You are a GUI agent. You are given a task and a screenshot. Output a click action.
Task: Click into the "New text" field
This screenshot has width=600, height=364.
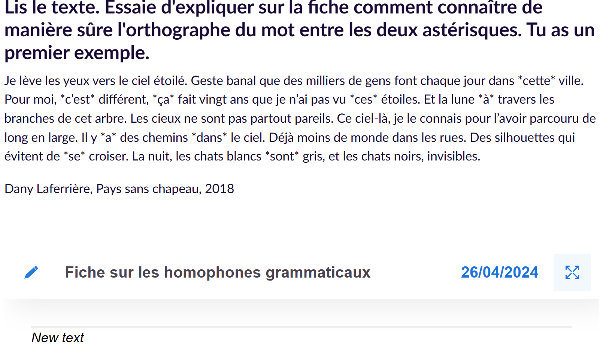coord(58,338)
